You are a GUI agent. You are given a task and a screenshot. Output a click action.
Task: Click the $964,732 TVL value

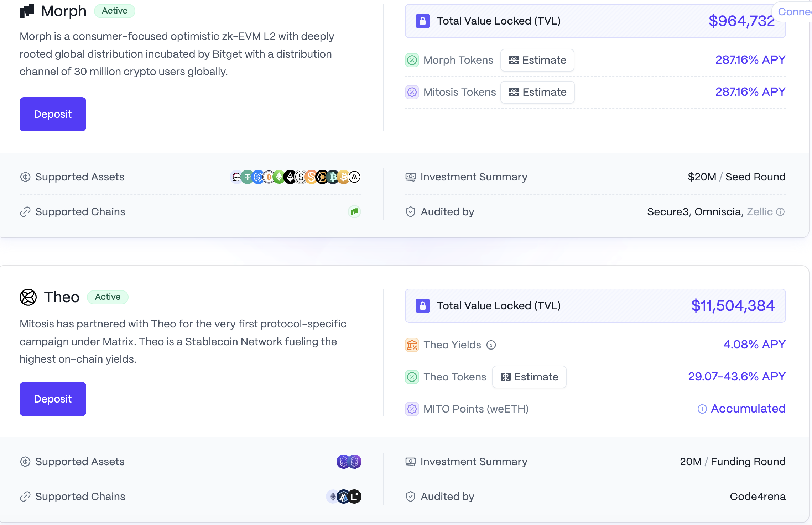point(741,21)
